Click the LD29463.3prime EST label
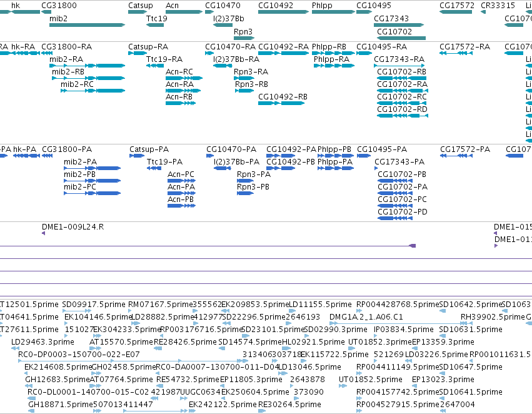The image size is (532, 414). coord(43,342)
